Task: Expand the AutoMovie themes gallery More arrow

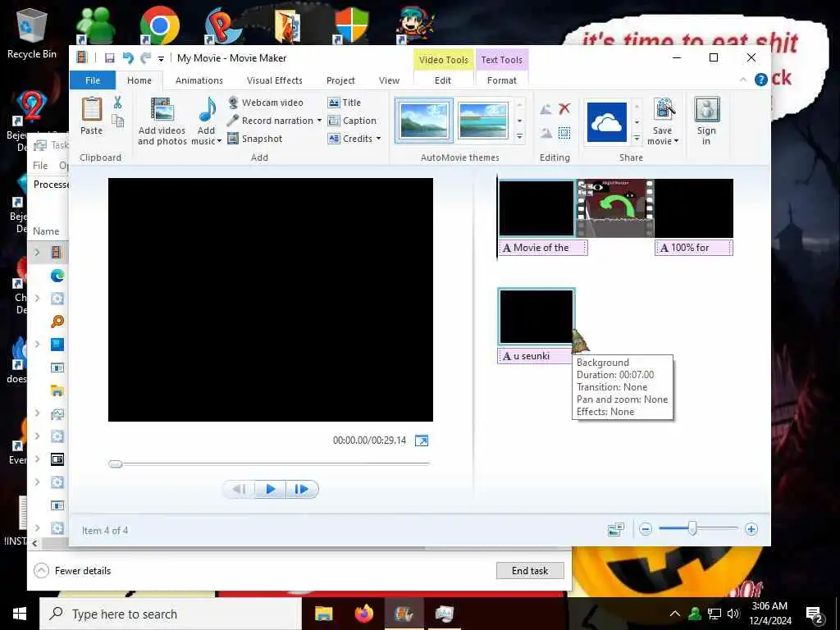Action: [519, 137]
